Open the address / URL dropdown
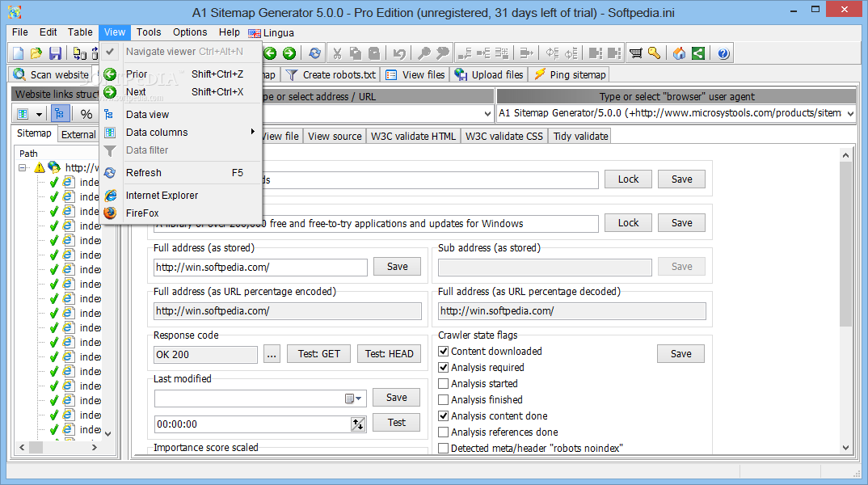 (x=487, y=113)
